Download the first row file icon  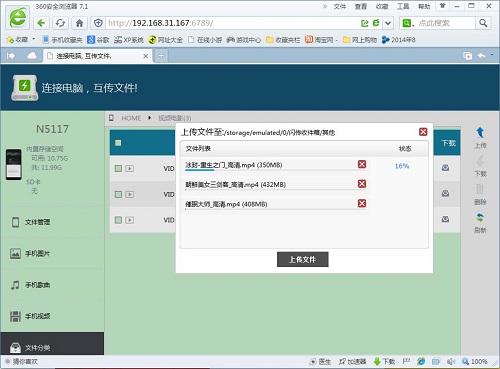tap(445, 168)
